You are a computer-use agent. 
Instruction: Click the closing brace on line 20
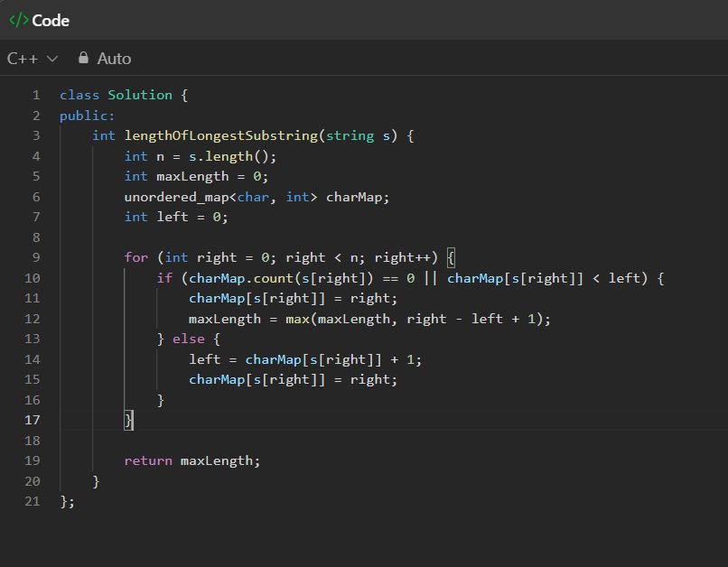tap(96, 481)
